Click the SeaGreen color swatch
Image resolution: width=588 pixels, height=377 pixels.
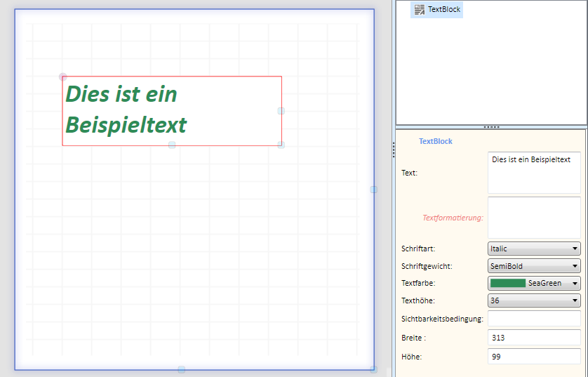[x=508, y=283]
